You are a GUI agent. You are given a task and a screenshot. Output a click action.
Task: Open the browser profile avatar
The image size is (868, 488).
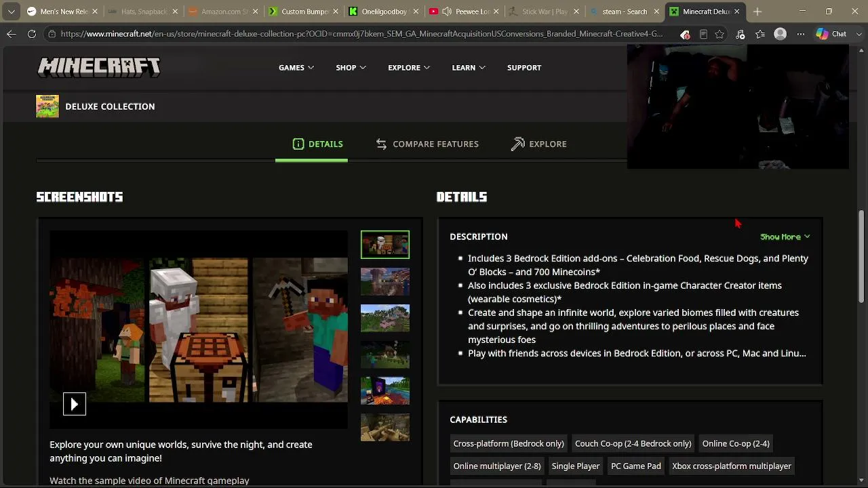pos(781,34)
